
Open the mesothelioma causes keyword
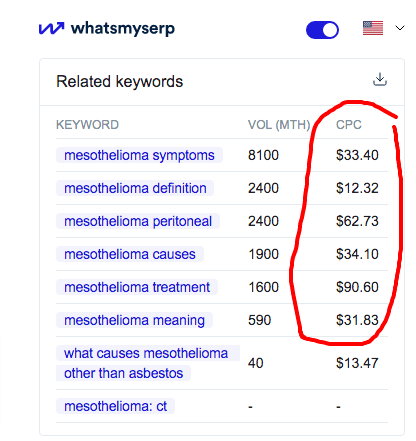pyautogui.click(x=130, y=254)
